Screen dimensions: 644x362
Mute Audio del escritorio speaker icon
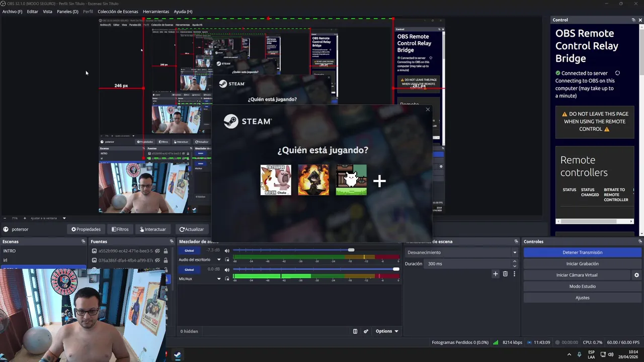coord(227,250)
